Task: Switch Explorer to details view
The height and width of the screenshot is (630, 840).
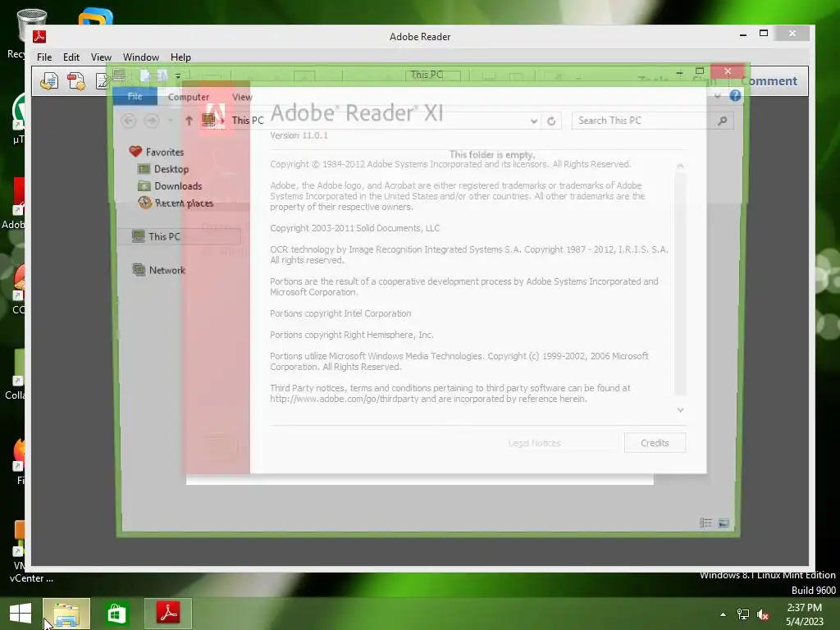Action: pos(705,523)
